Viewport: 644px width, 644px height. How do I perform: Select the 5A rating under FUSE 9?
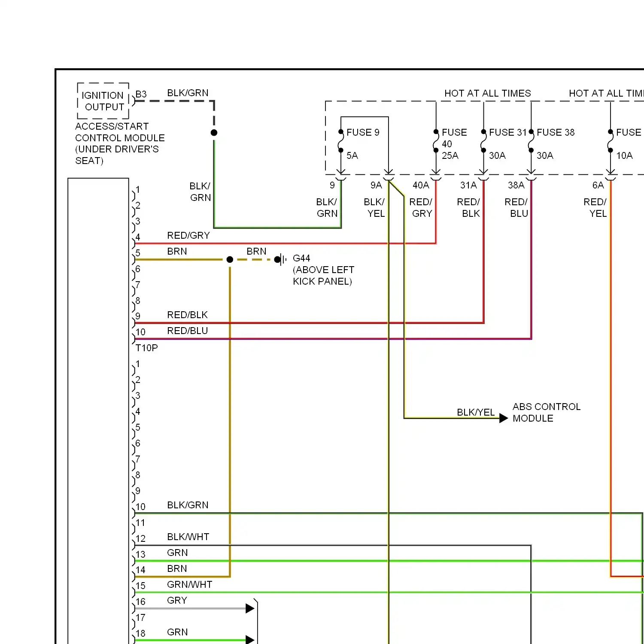point(352,155)
